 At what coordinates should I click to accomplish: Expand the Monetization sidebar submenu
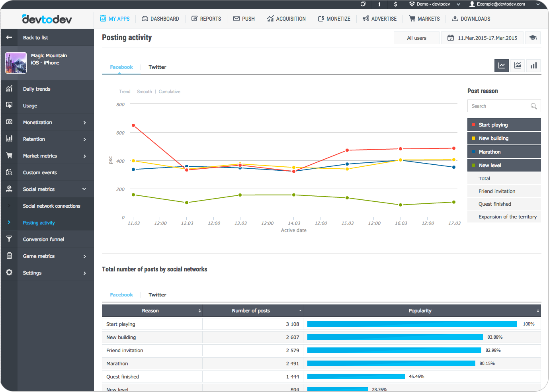(84, 123)
